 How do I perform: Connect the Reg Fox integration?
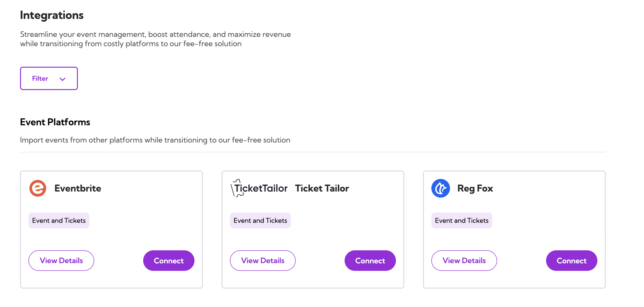click(x=571, y=261)
